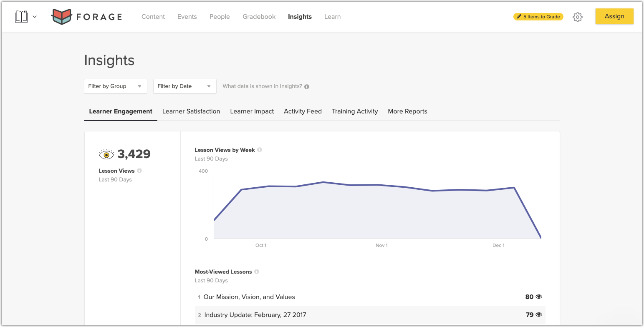Open the Events menu item

click(187, 17)
